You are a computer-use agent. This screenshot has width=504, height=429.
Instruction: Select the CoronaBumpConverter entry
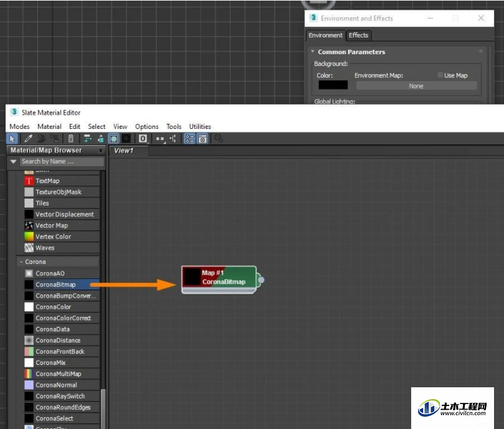[62, 296]
